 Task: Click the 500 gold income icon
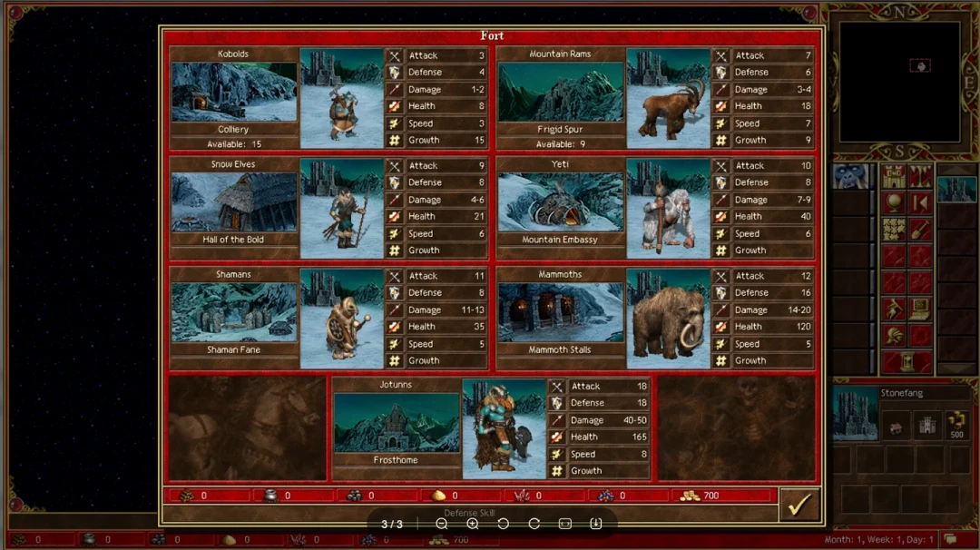coord(957,426)
